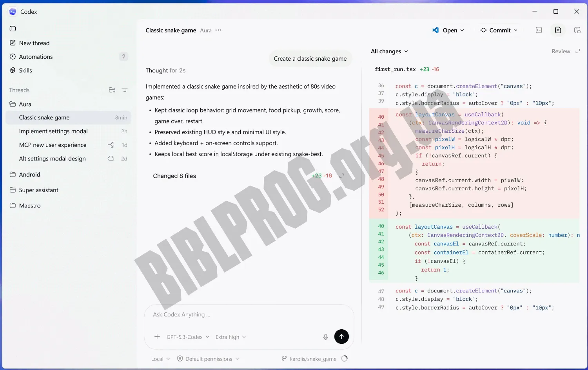The image size is (588, 370).
Task: Click the branch icon on MCP thread
Action: point(111,145)
